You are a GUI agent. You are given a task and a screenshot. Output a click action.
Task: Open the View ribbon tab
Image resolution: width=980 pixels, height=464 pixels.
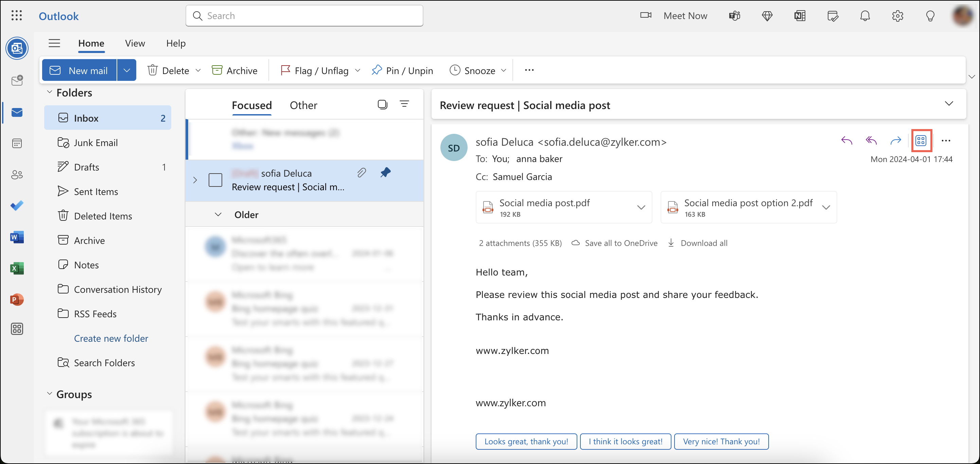(x=135, y=43)
